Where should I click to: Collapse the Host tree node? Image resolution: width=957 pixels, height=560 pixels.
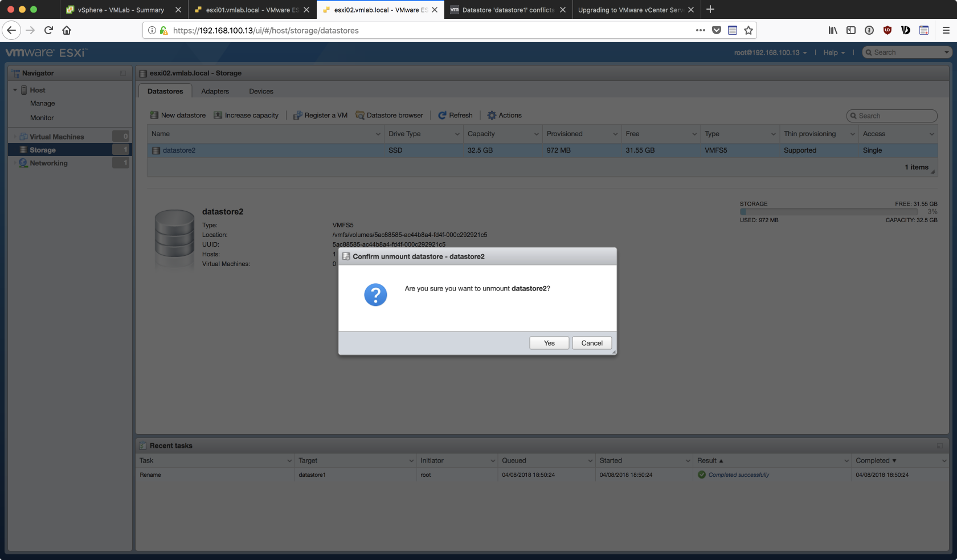[x=15, y=90]
